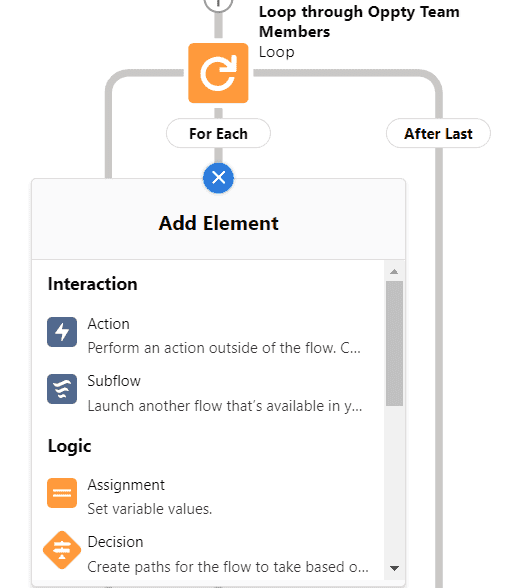Click the Loop through Oppty Team Members label

click(359, 22)
